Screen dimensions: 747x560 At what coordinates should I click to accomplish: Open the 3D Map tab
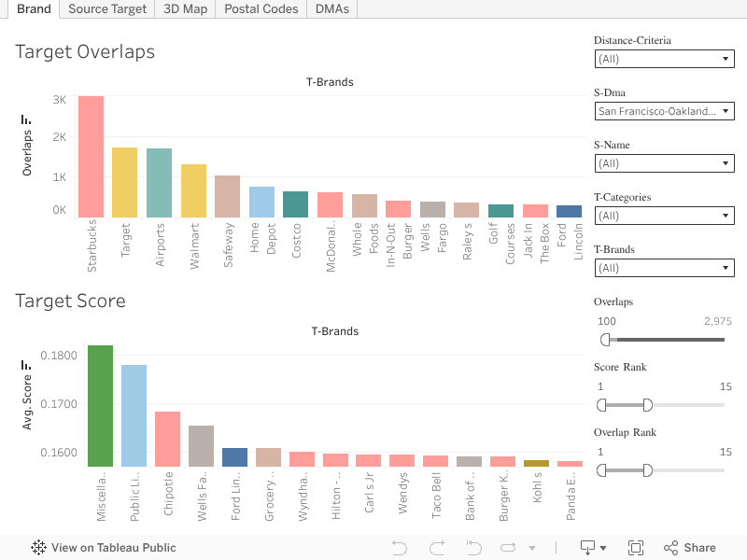coord(184,8)
